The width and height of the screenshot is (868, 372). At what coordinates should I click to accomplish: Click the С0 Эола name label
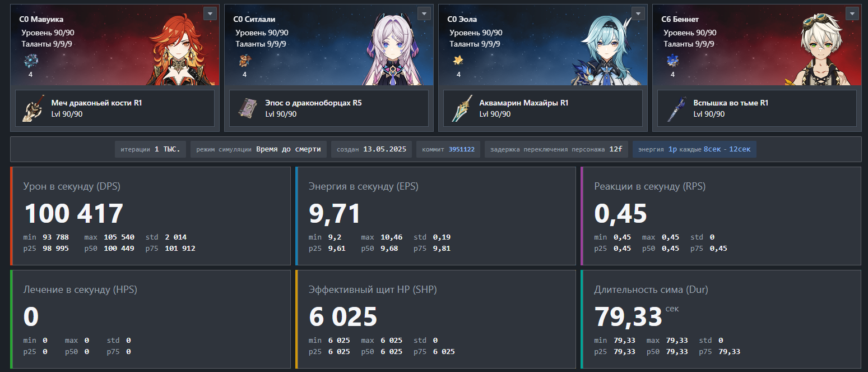[x=462, y=20]
